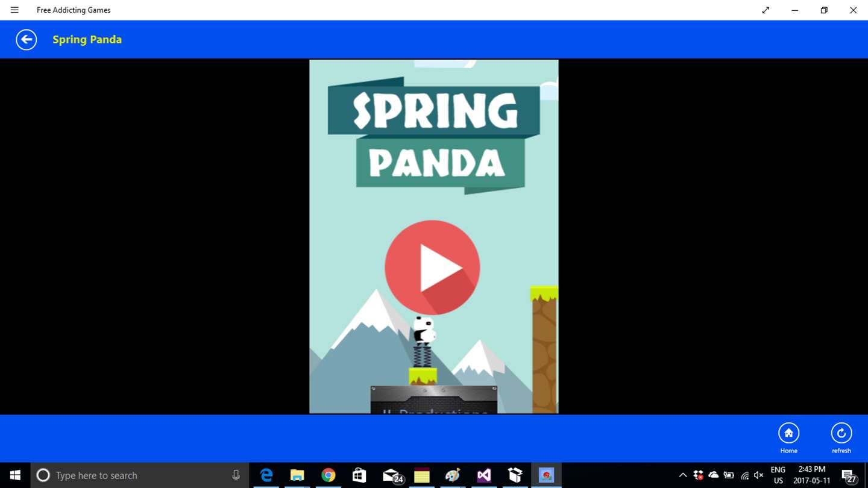Open the Mail app in taskbar
Image resolution: width=868 pixels, height=488 pixels.
click(392, 475)
